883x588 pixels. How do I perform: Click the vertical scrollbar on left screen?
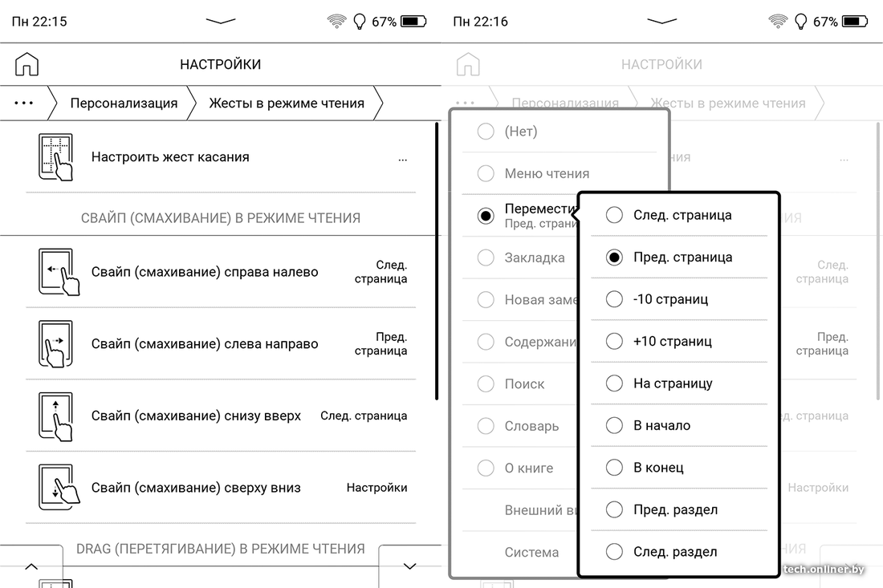pyautogui.click(x=436, y=261)
